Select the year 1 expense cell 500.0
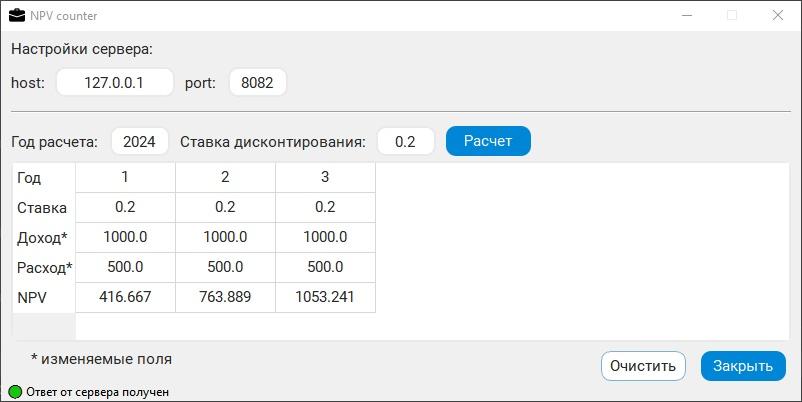802x402 pixels. (x=125, y=267)
